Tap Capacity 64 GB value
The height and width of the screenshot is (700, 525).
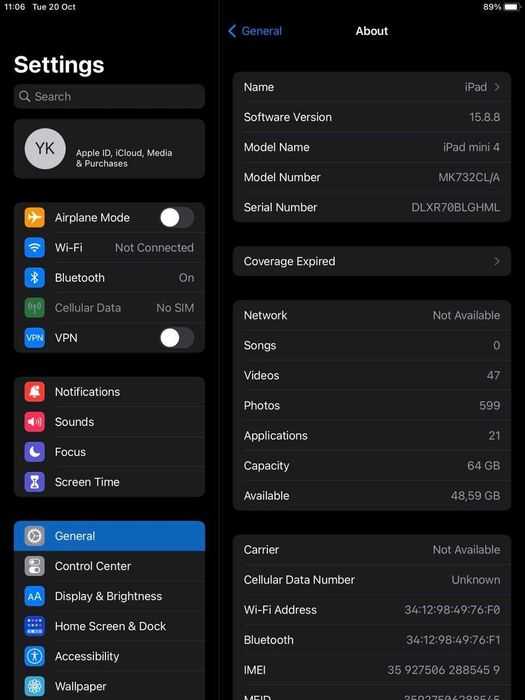pos(483,466)
